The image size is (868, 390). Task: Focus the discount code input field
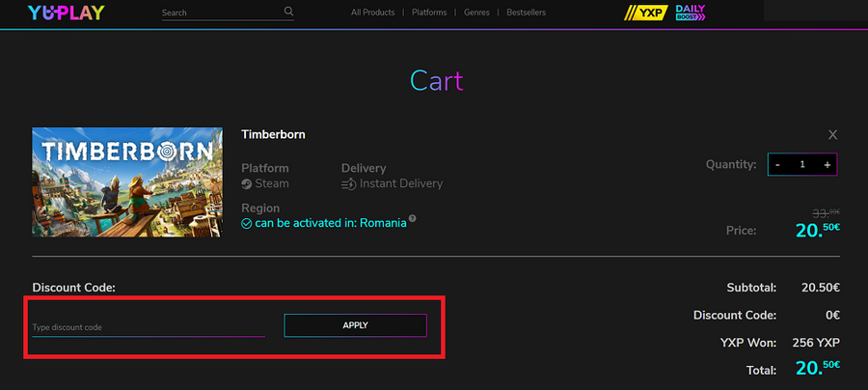(148, 326)
